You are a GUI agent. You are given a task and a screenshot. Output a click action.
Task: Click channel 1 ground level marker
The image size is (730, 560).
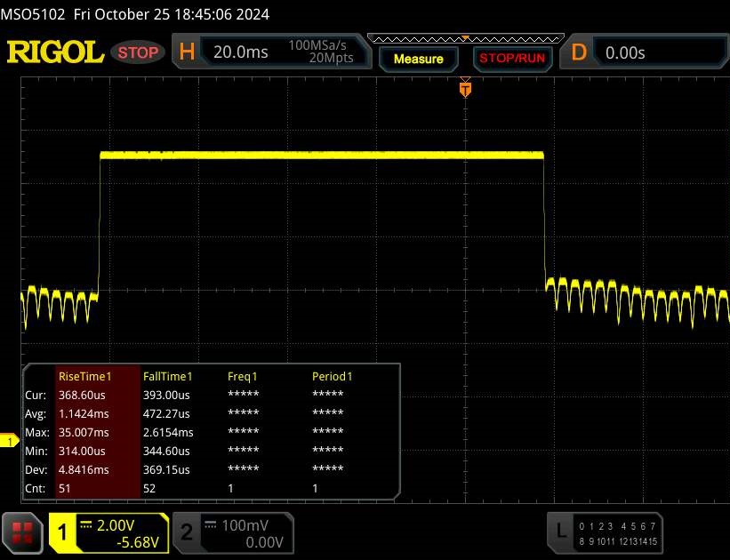pyautogui.click(x=9, y=441)
